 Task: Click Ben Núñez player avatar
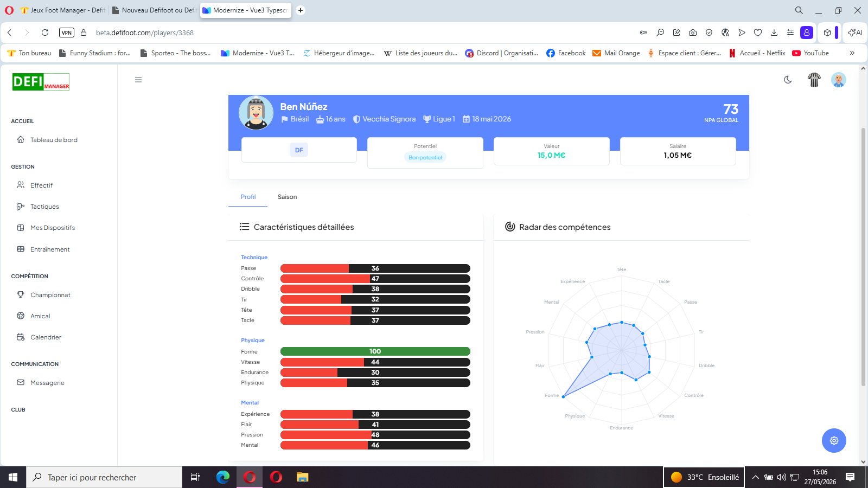[x=256, y=113]
